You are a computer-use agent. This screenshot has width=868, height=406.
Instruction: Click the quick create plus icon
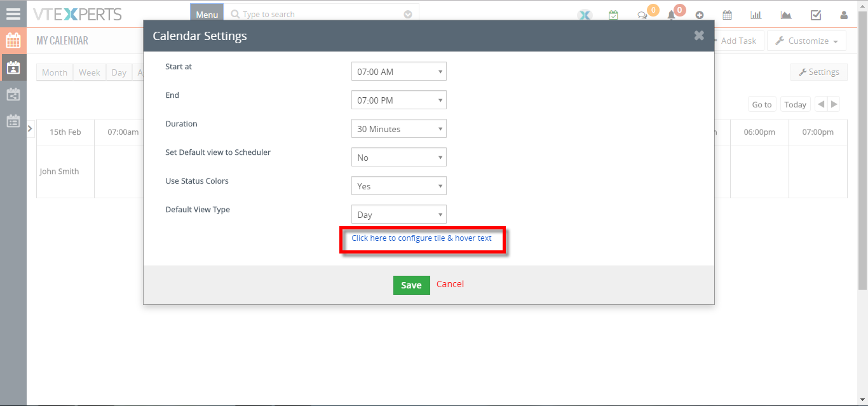pyautogui.click(x=700, y=15)
